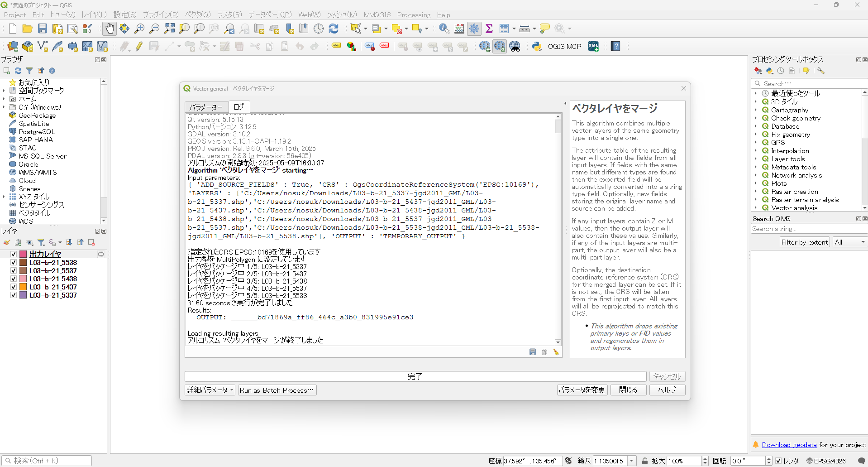Open the field calculator abacus icon
868x467 pixels.
[459, 29]
